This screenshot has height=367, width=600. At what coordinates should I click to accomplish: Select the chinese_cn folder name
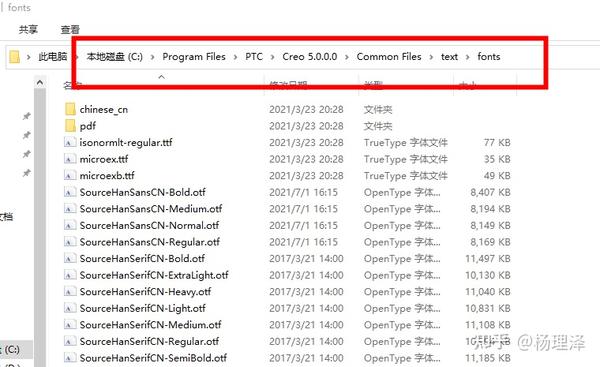pyautogui.click(x=104, y=109)
